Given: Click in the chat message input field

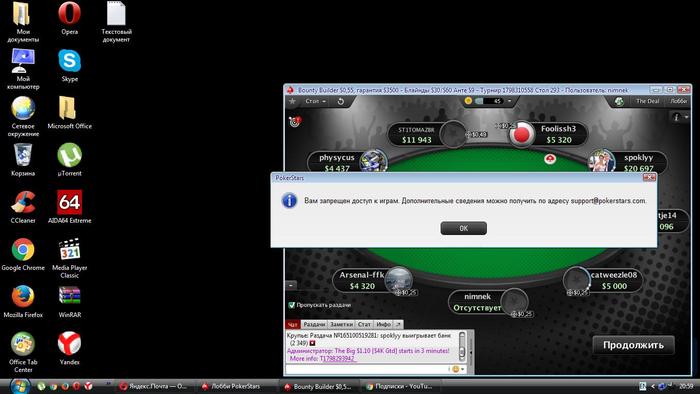Looking at the screenshot, I should pyautogui.click(x=366, y=369).
